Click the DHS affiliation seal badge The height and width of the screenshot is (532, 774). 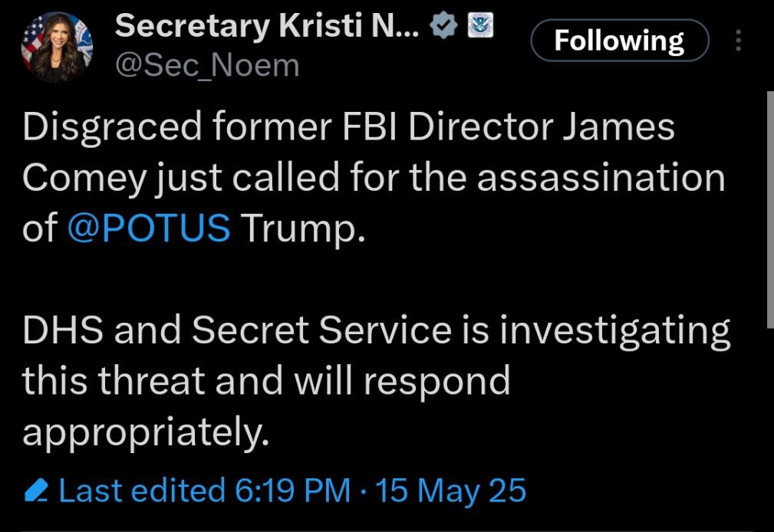(480, 25)
